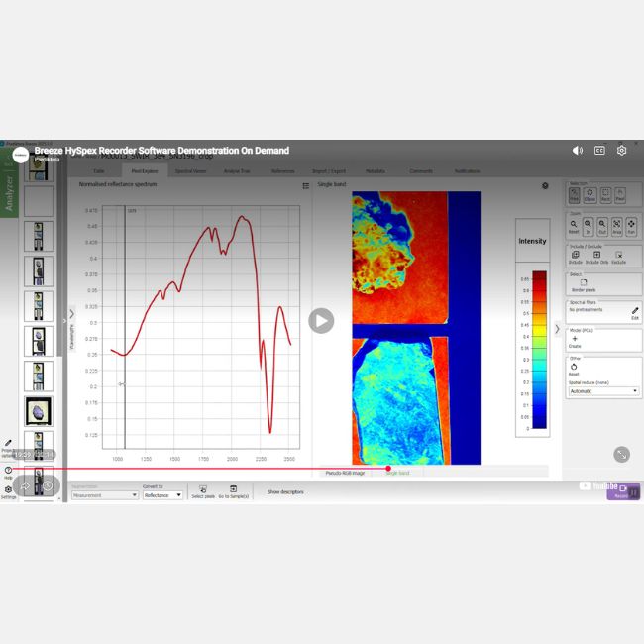Click the Go to Sample(s) button
The height and width of the screenshot is (644, 644).
coord(233,491)
